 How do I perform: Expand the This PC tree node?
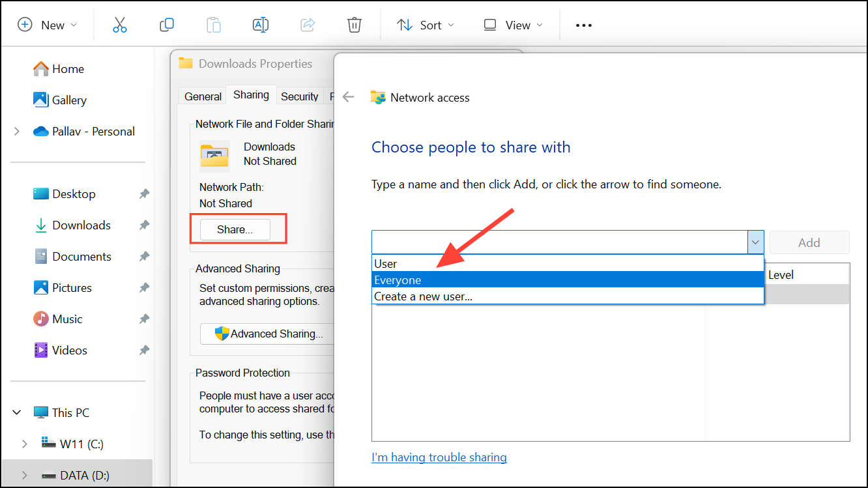16,412
